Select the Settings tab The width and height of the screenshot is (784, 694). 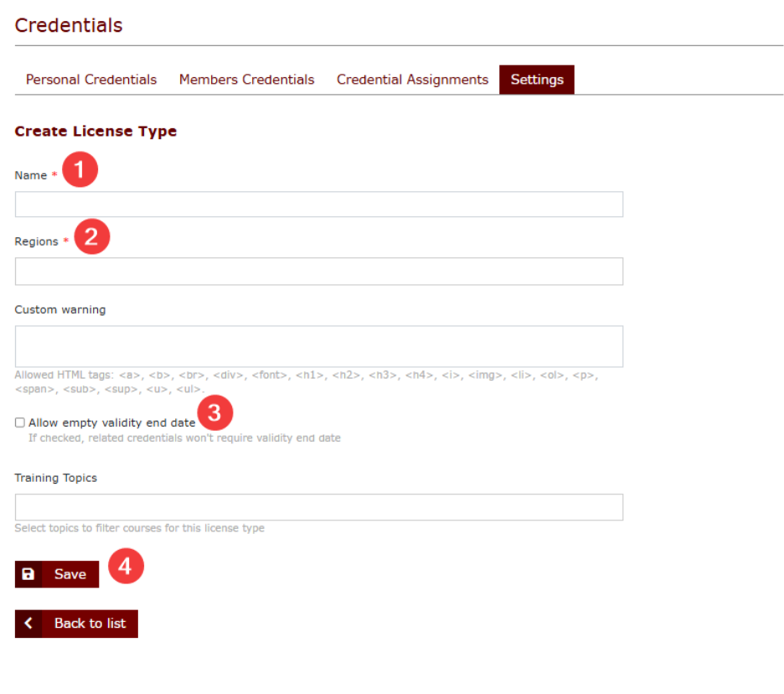coord(537,80)
